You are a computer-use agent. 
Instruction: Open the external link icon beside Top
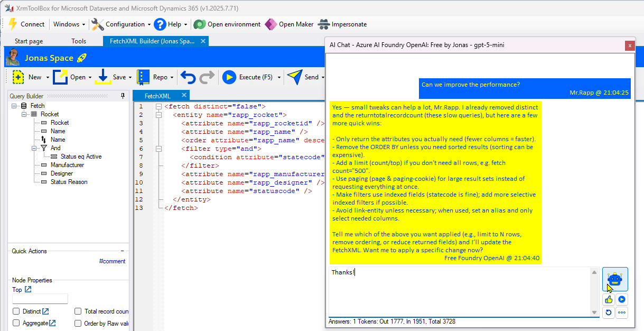(x=28, y=289)
